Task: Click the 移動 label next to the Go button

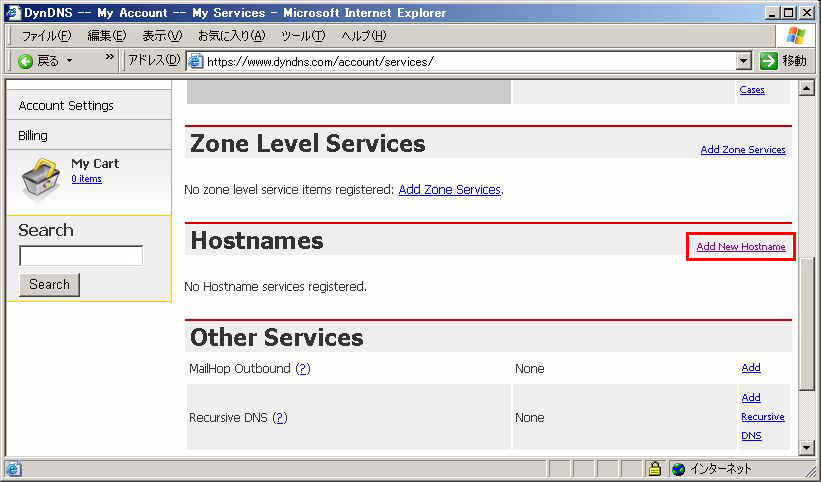Action: [x=794, y=61]
